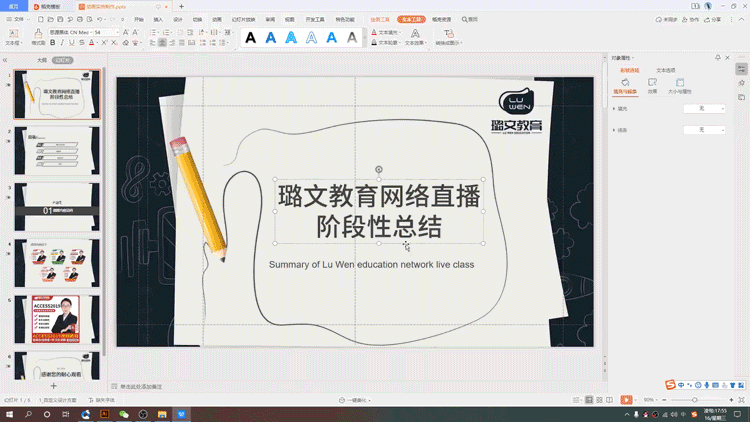Click the notes area placeholder
The image size is (750, 422).
pos(141,387)
